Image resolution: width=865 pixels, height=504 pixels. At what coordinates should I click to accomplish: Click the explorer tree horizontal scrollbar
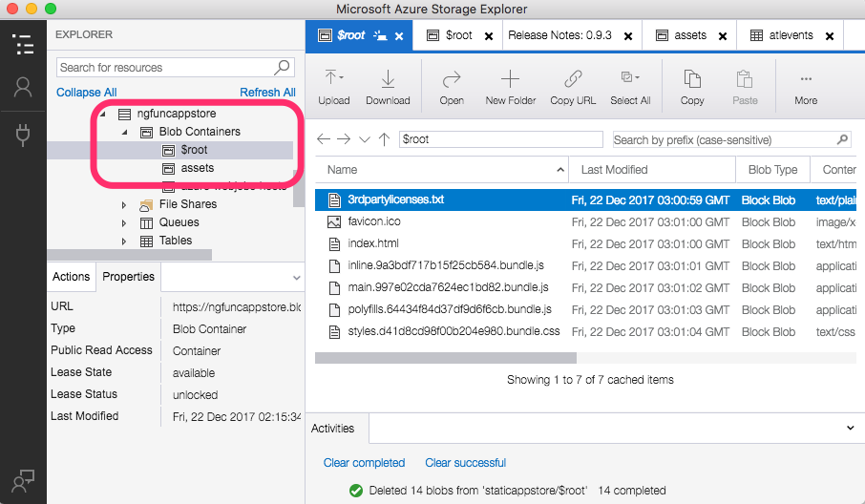(130, 255)
